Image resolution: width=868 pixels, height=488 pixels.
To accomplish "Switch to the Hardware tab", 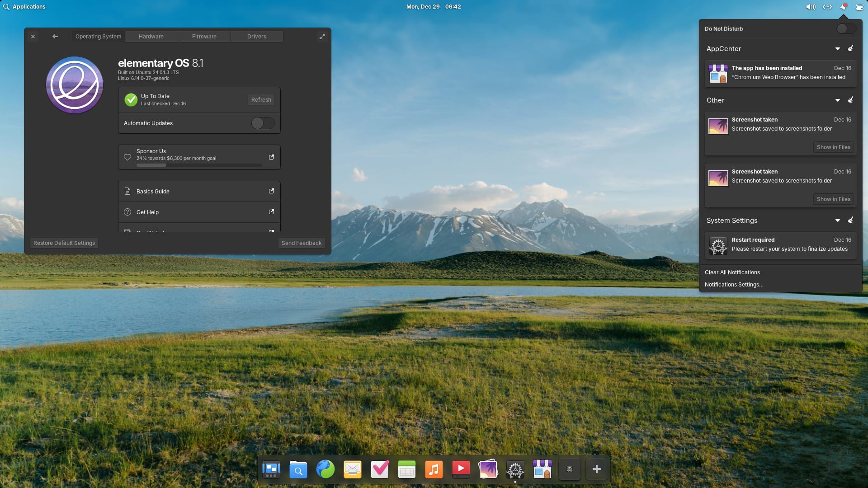I will (x=151, y=36).
